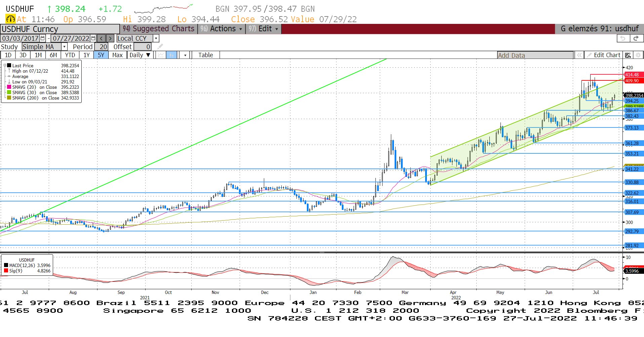Click the magenta SMAVG (20) color swatch

(x=9, y=87)
